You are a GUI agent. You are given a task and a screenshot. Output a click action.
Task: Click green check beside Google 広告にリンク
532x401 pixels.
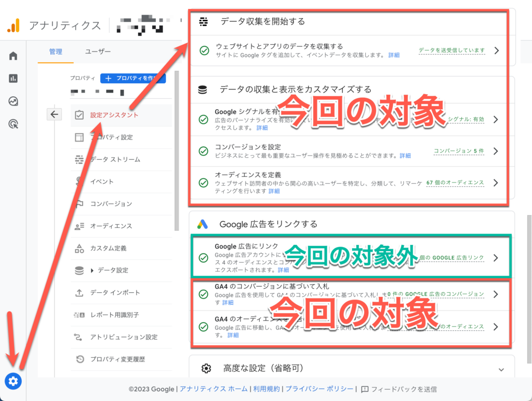coord(203,258)
